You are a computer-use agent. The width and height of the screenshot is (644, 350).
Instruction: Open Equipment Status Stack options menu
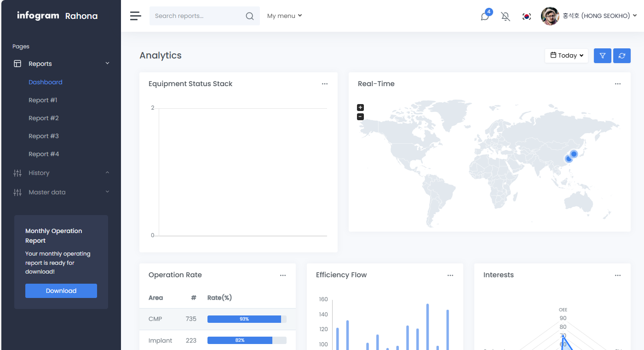pos(325,84)
